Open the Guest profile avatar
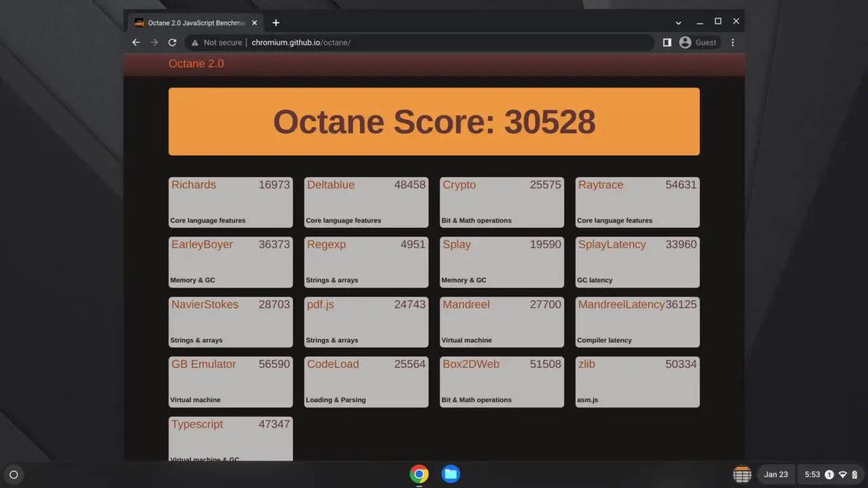The height and width of the screenshot is (488, 868). click(x=685, y=42)
